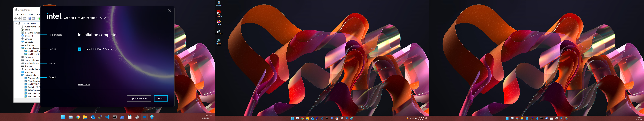Select the Human Interface devices row

31,60
